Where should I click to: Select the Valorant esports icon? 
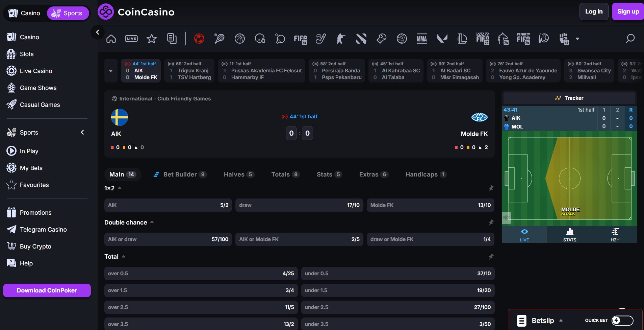pos(442,39)
